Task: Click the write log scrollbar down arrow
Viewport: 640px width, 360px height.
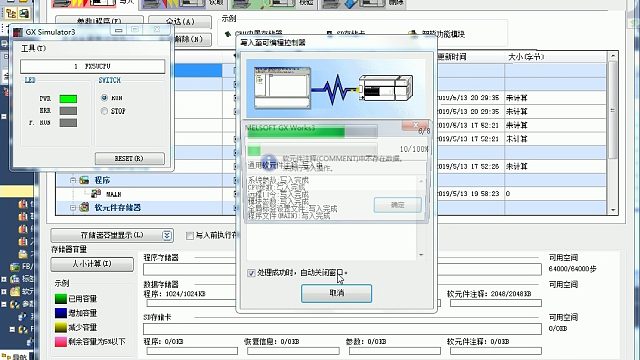Action: tap(421, 255)
